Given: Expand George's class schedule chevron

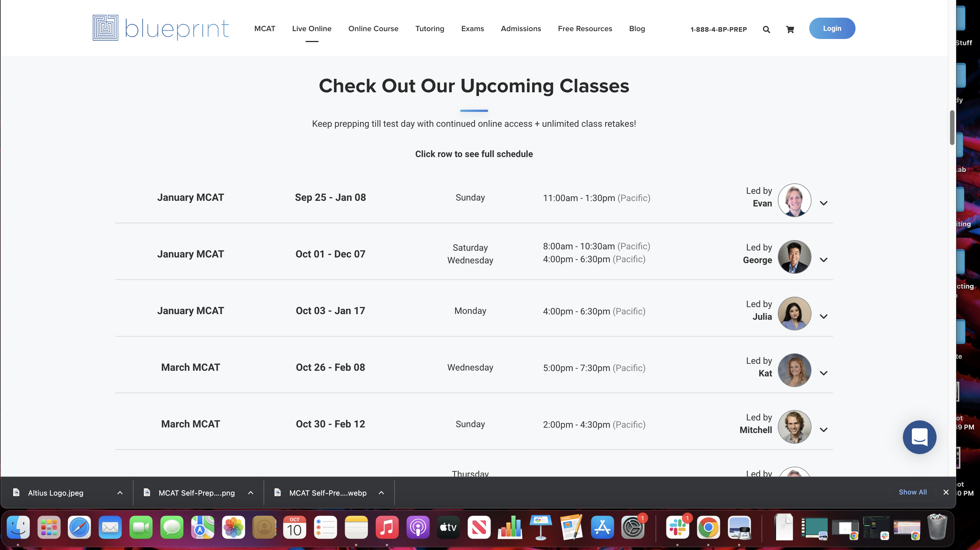Looking at the screenshot, I should pos(824,260).
